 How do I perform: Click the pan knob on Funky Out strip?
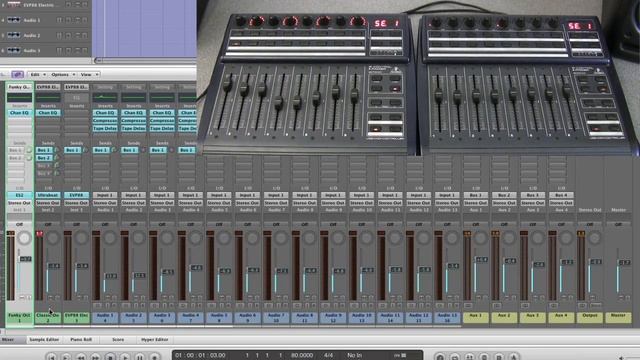24,238
